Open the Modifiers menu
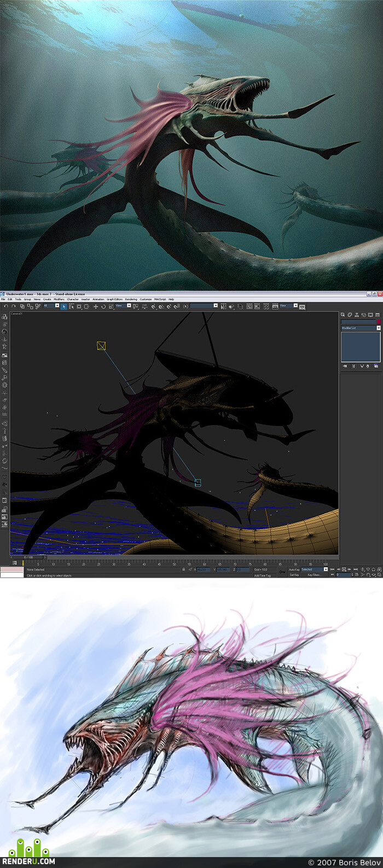The height and width of the screenshot is (868, 383). pyautogui.click(x=59, y=299)
